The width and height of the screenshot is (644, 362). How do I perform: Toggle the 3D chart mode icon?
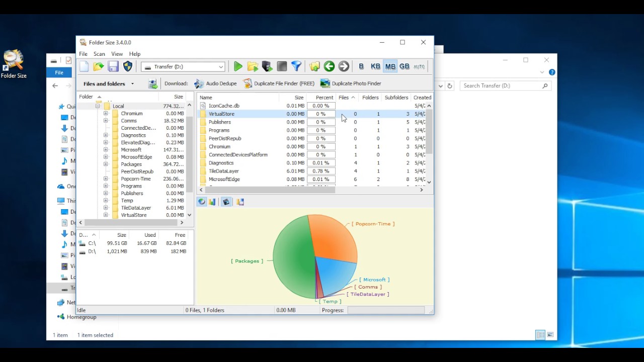[x=226, y=202]
